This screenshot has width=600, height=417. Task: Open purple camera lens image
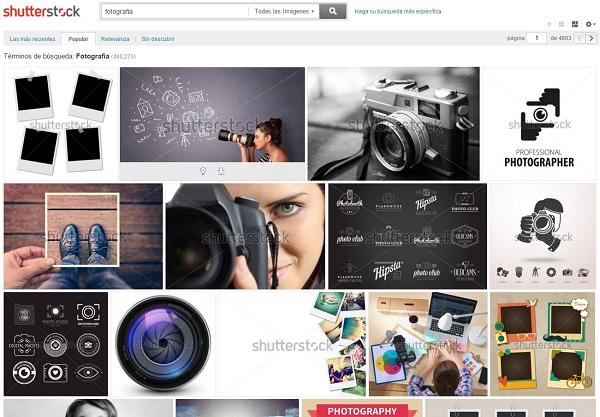point(163,344)
